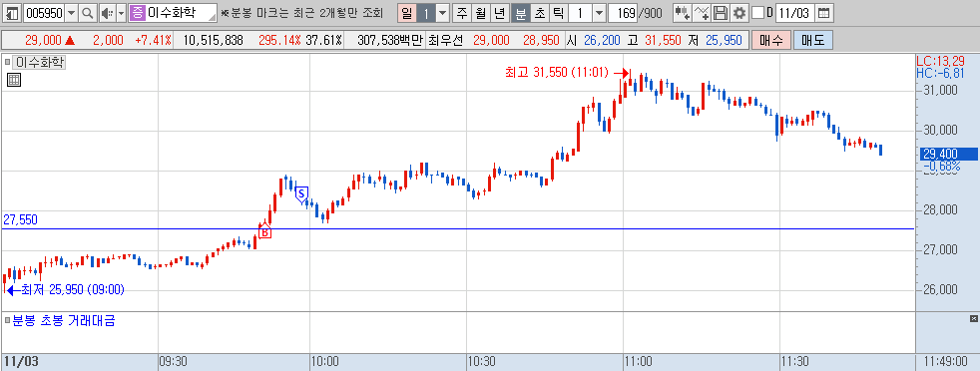Image resolution: width=980 pixels, height=371 pixels.
Task: Open the stock code 005950 history dropdown
Action: tap(71, 13)
